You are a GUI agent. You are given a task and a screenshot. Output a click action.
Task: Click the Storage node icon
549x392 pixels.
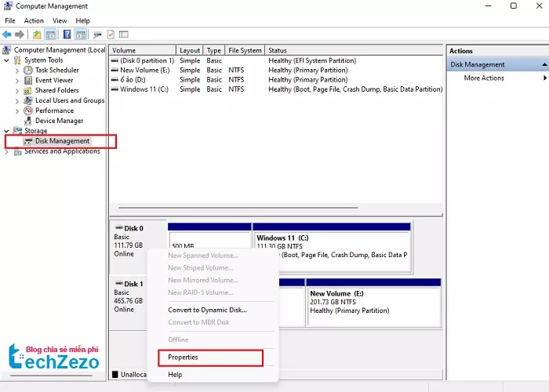pos(17,131)
